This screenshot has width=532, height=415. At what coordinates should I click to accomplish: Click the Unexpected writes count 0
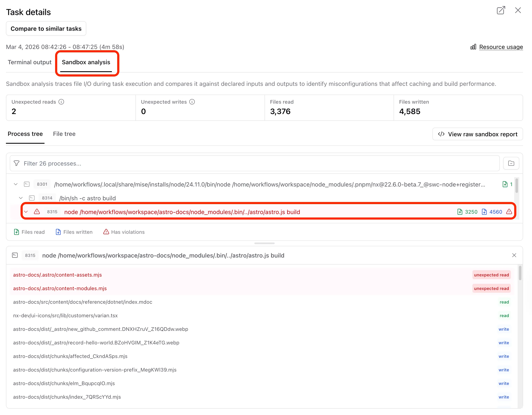click(x=143, y=111)
